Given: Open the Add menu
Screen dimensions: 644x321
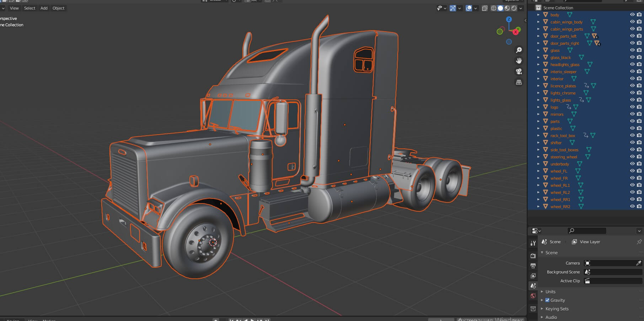Looking at the screenshot, I should tap(44, 8).
